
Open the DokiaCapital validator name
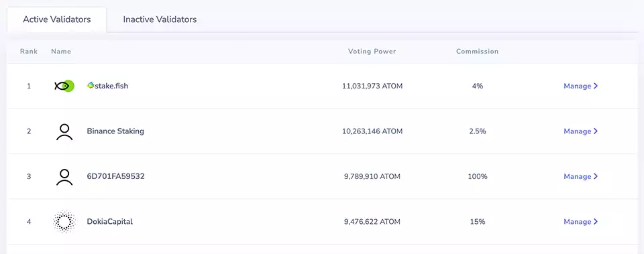[109, 222]
